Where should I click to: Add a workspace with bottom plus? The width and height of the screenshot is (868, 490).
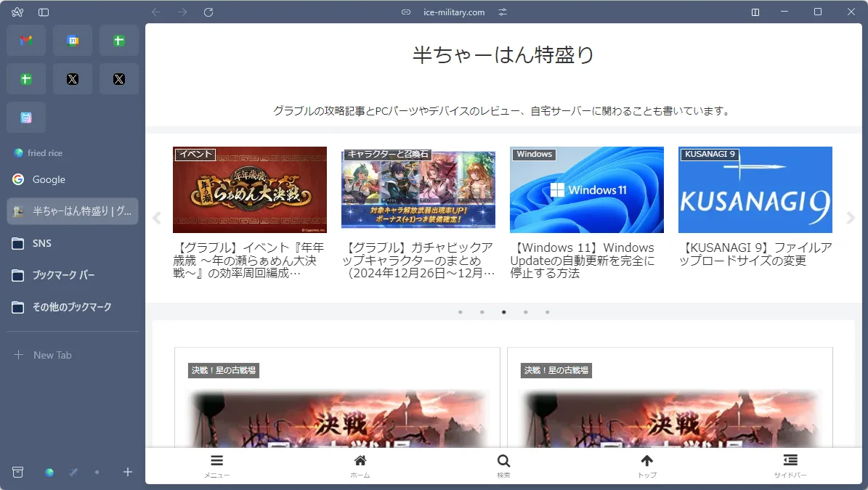(x=128, y=473)
